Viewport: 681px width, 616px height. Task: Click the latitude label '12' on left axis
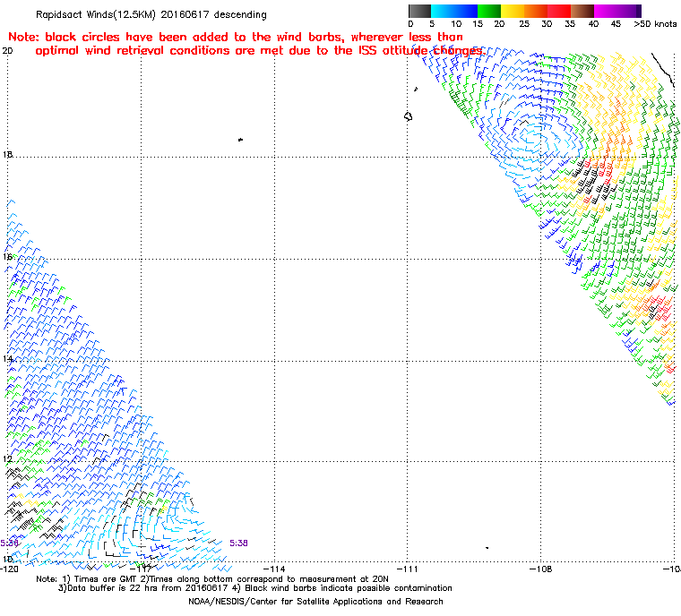coord(7,459)
